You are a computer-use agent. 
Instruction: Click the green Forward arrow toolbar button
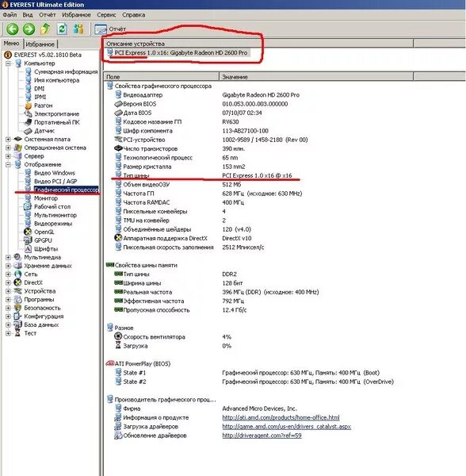[x=29, y=29]
